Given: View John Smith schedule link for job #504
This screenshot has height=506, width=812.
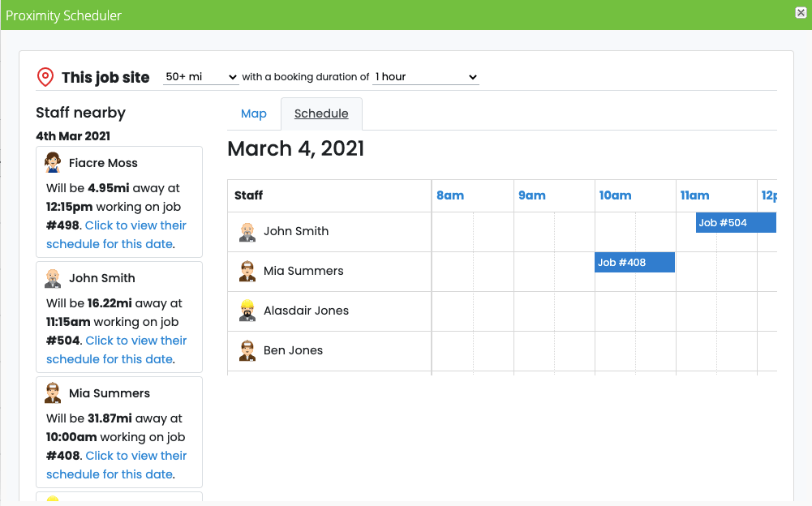Looking at the screenshot, I should [x=116, y=349].
